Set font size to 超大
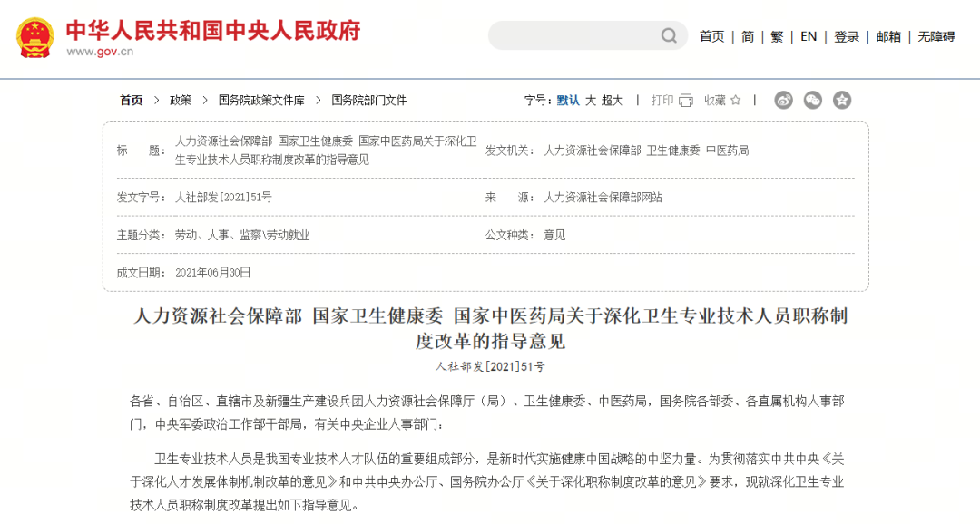Screen dimensions: 980x524 (612, 100)
